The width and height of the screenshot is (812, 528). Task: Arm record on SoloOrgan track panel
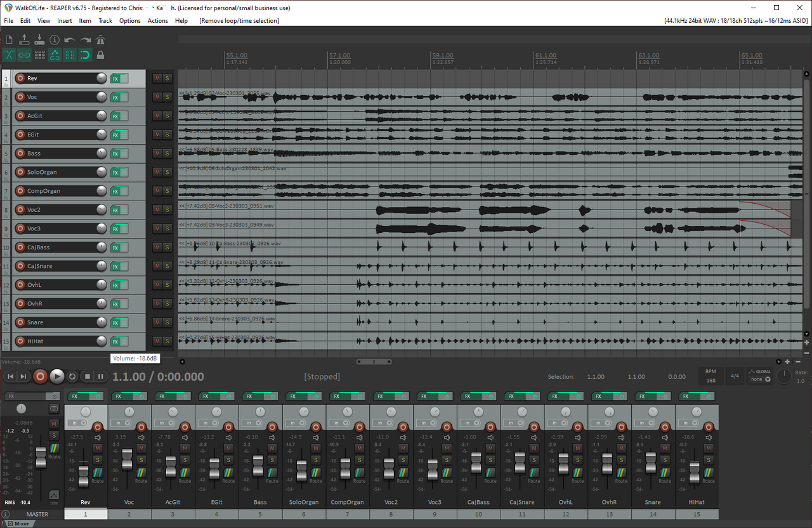click(x=20, y=172)
